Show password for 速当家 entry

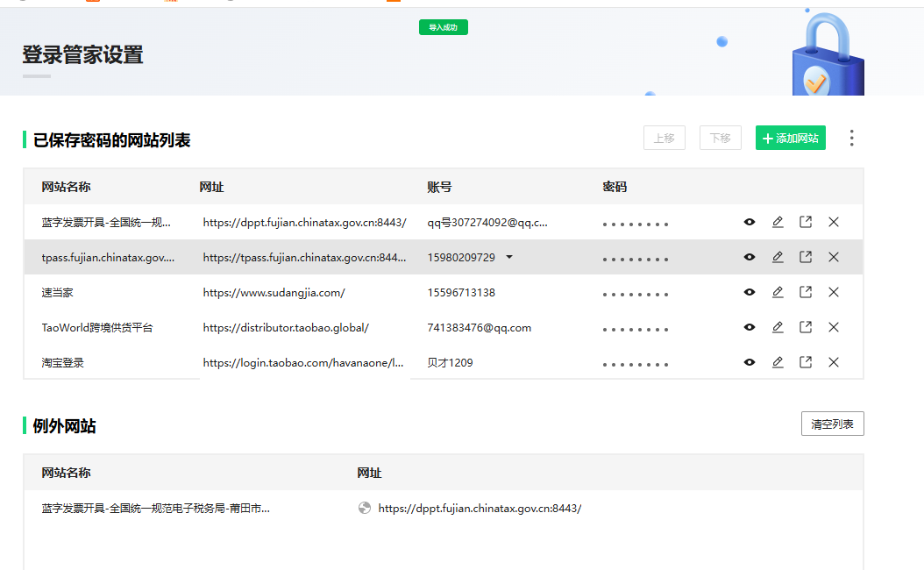(750, 292)
